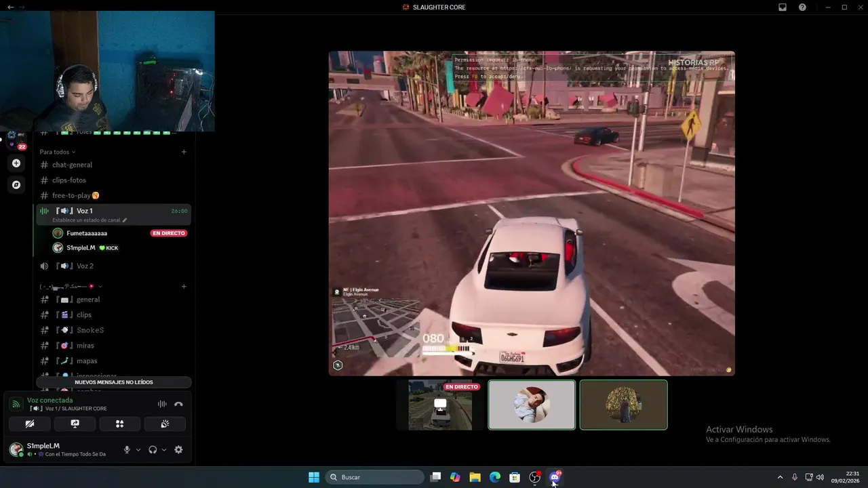Image resolution: width=868 pixels, height=488 pixels.
Task: Open the miras channel
Action: point(113,346)
